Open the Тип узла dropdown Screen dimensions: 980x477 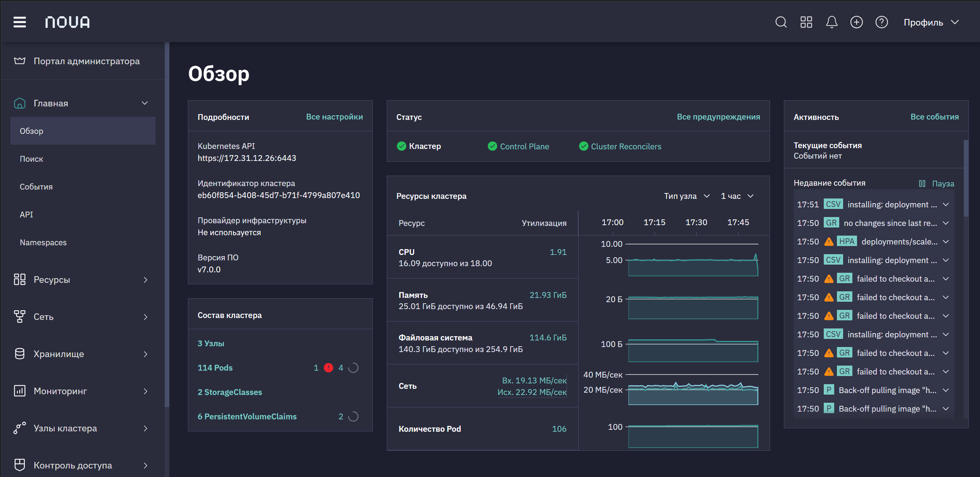(x=687, y=196)
